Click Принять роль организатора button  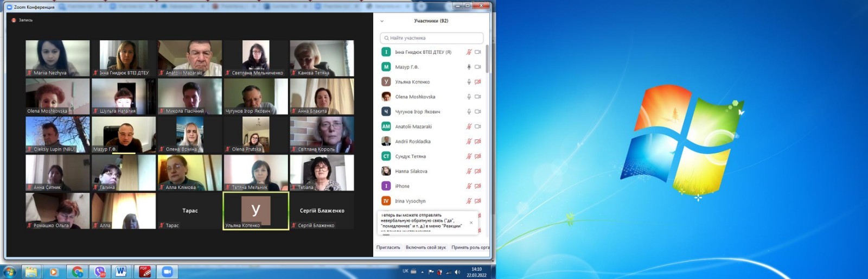pyautogui.click(x=470, y=248)
